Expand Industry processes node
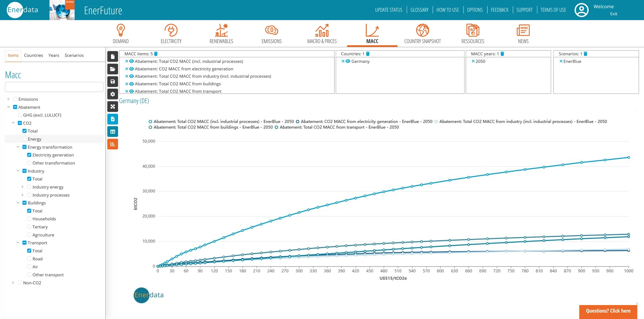This screenshot has width=644, height=319. pyautogui.click(x=22, y=195)
